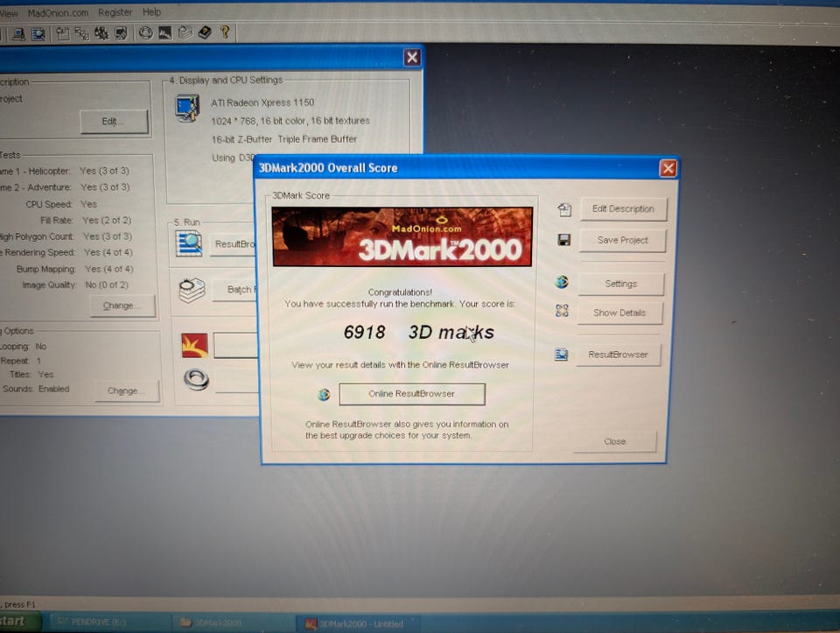
Task: Click the "Sounds: Enabled" option text
Action: click(36, 389)
